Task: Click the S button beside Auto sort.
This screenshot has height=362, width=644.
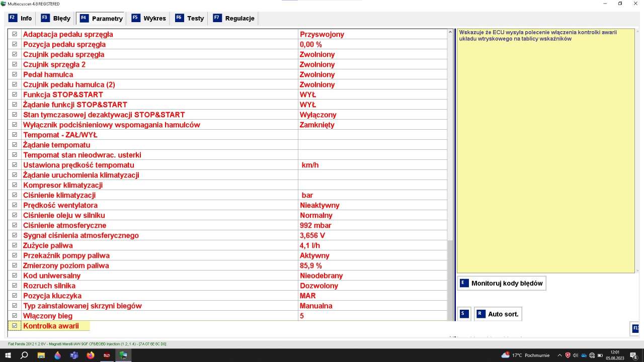Action: point(463,314)
